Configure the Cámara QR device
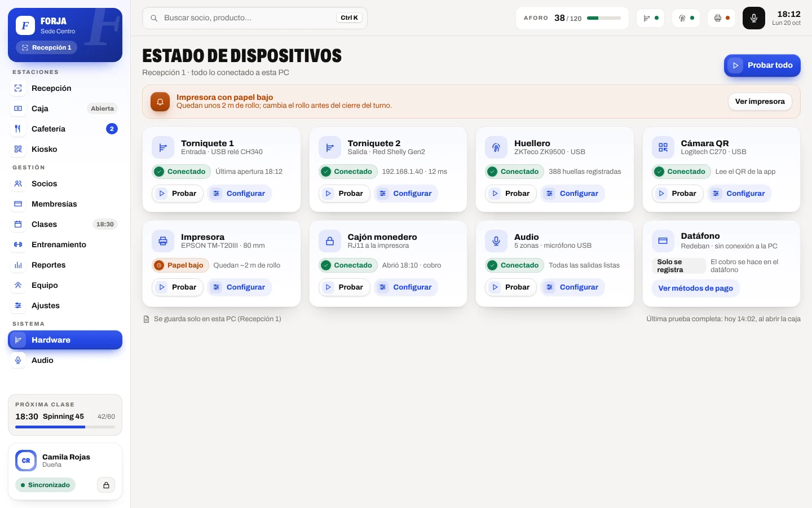The width and height of the screenshot is (812, 508). [x=739, y=193]
